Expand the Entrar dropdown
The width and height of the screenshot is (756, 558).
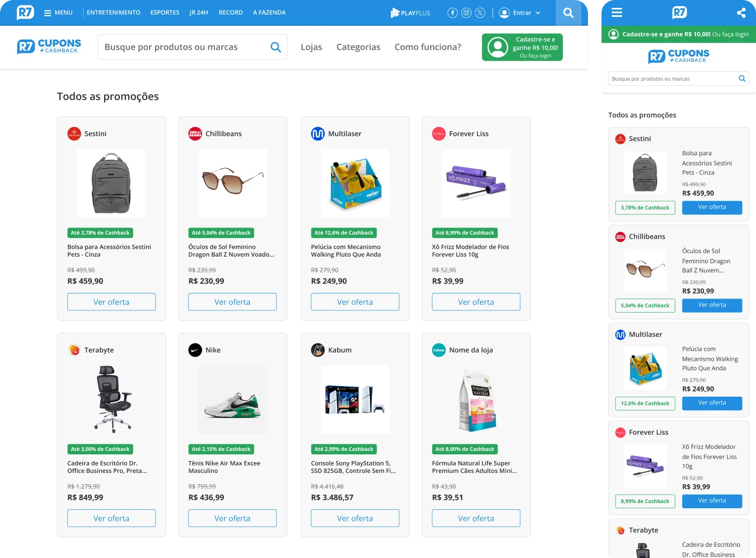click(x=520, y=12)
